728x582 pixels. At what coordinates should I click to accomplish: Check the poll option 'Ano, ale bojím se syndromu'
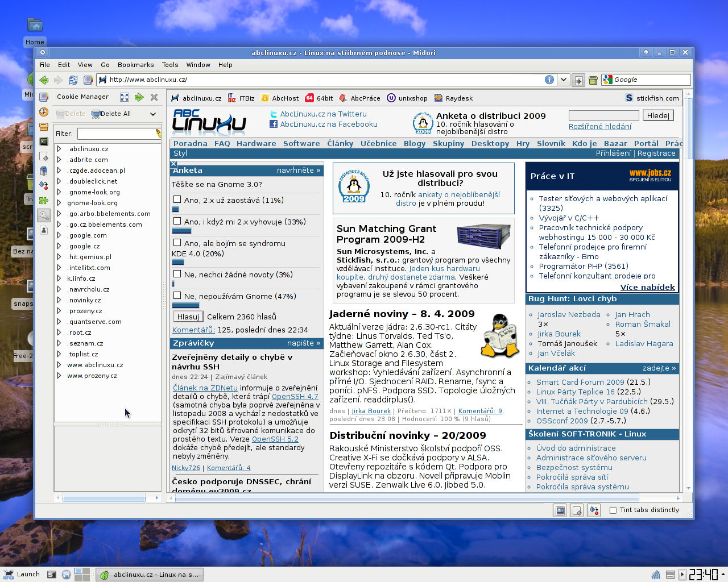pos(177,243)
